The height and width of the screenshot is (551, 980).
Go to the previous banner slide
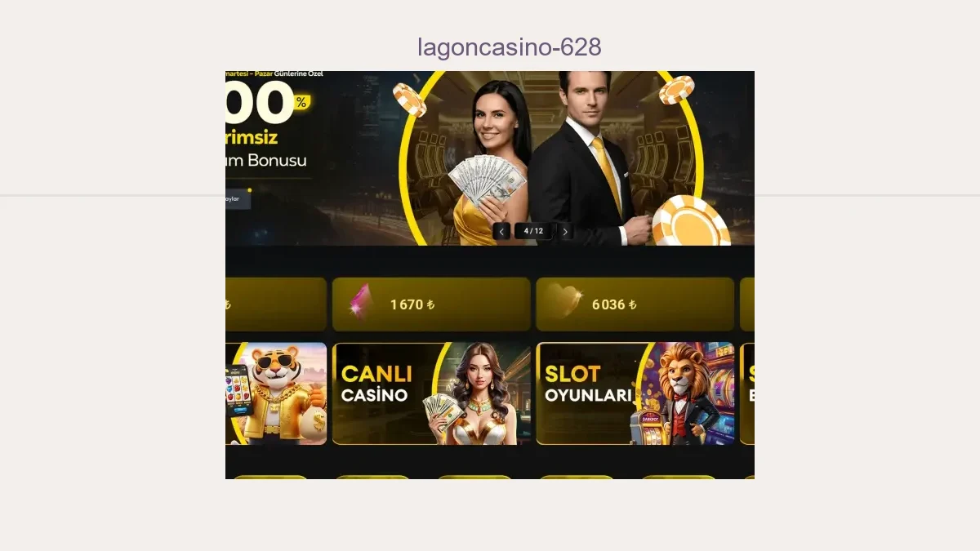coord(501,231)
